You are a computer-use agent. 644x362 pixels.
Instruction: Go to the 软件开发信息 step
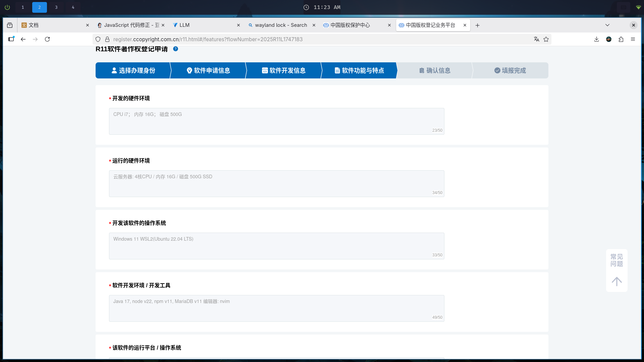tap(284, 70)
